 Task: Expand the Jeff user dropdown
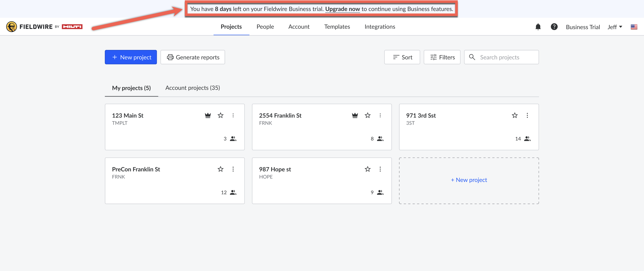614,27
